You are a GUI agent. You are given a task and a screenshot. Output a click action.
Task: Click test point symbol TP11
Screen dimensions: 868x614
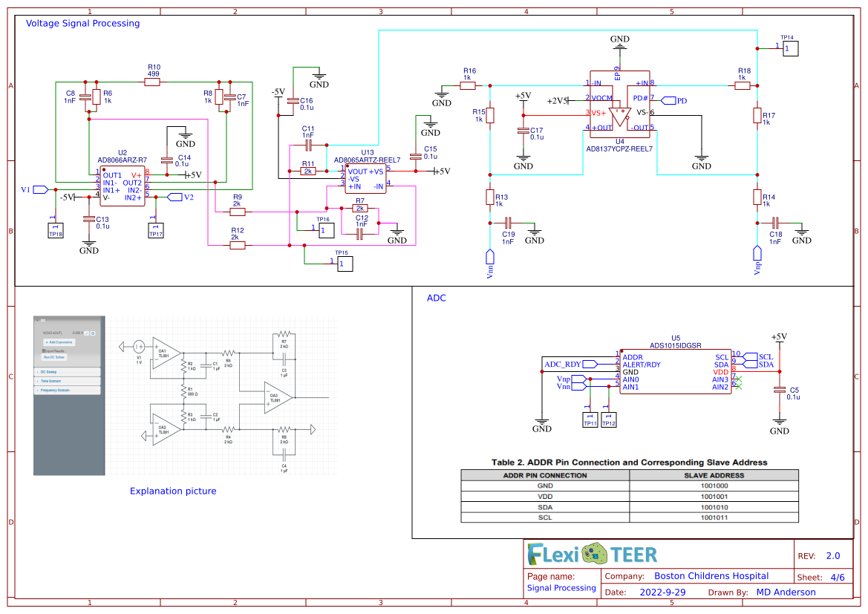(x=589, y=419)
